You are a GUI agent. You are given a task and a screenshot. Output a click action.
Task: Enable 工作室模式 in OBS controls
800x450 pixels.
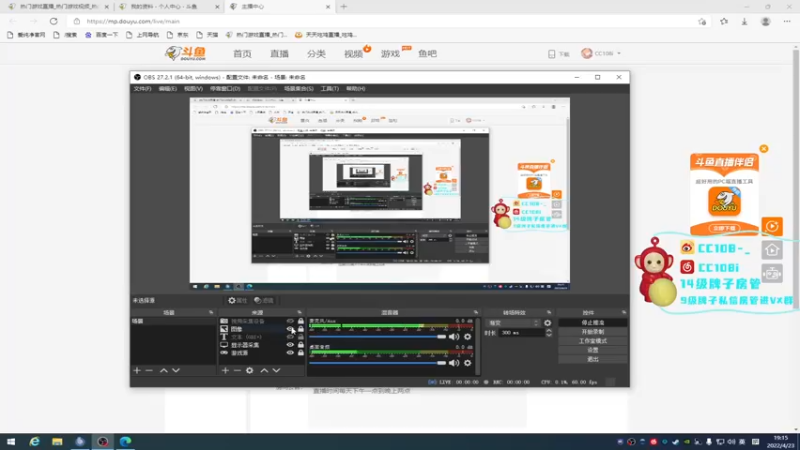pyautogui.click(x=593, y=341)
